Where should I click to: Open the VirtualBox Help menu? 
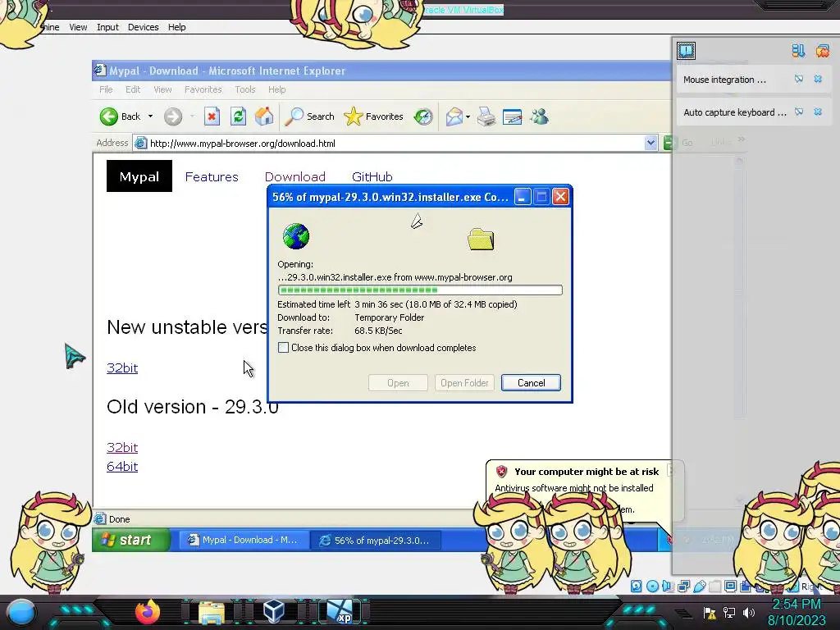tap(177, 27)
